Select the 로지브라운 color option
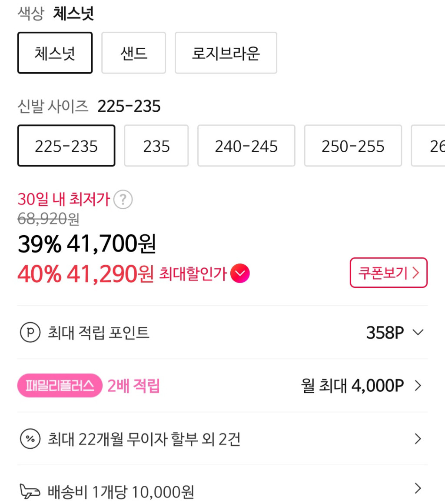The width and height of the screenshot is (445, 504). tap(226, 53)
